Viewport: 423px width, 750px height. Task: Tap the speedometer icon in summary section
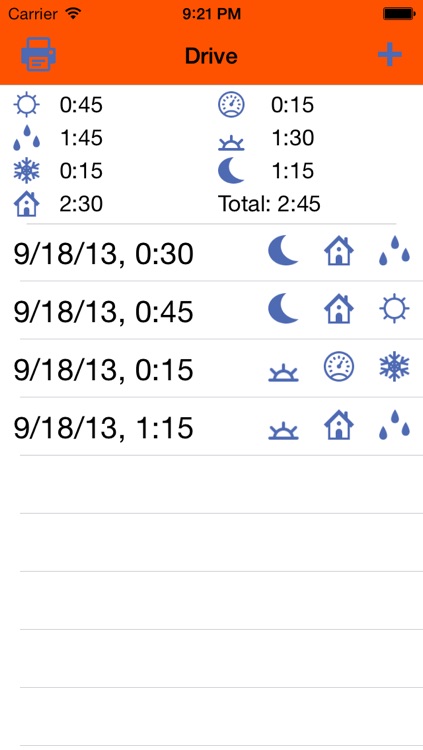pos(232,105)
